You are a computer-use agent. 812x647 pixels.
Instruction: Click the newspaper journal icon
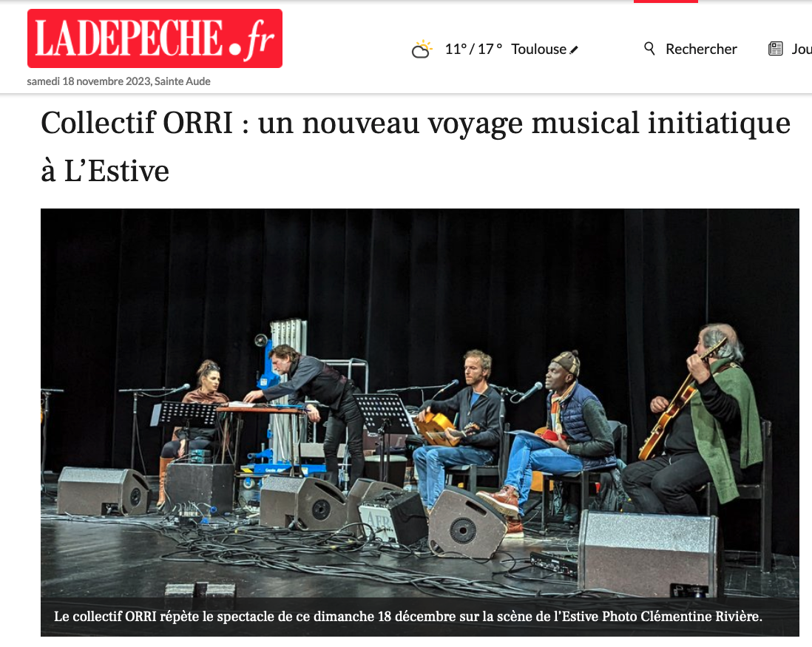tap(775, 49)
